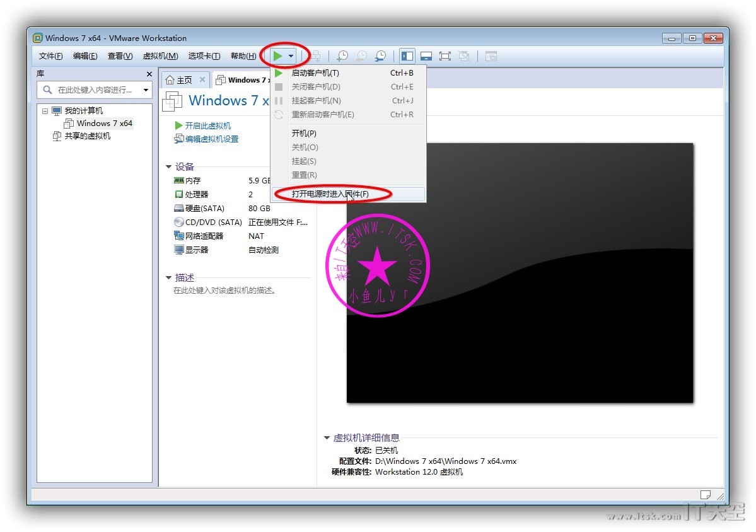Open the 虚拟机(M) menu

pos(160,56)
